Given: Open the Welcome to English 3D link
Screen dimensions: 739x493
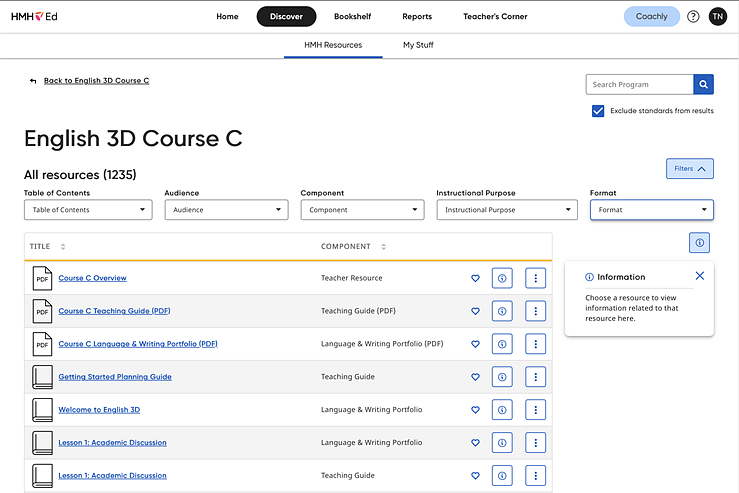Looking at the screenshot, I should (99, 410).
